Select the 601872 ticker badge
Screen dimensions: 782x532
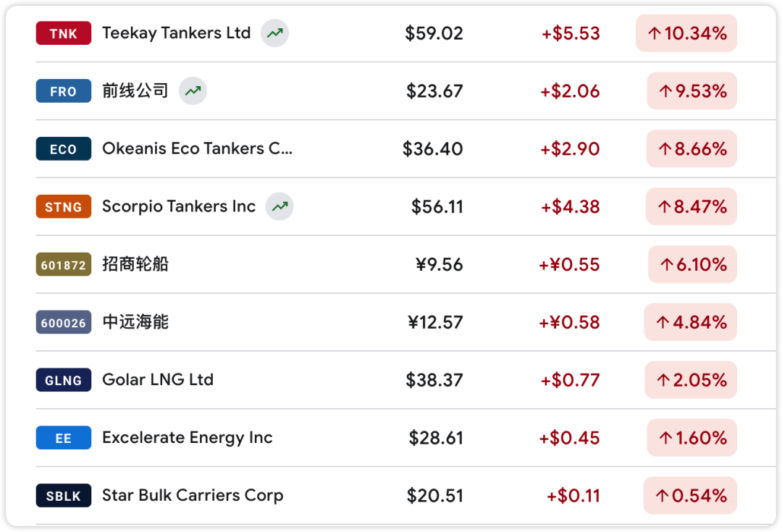[x=64, y=265]
